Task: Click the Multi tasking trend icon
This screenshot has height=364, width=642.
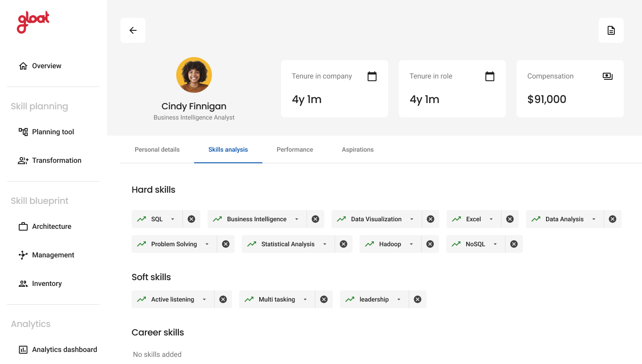Action: pos(249,299)
